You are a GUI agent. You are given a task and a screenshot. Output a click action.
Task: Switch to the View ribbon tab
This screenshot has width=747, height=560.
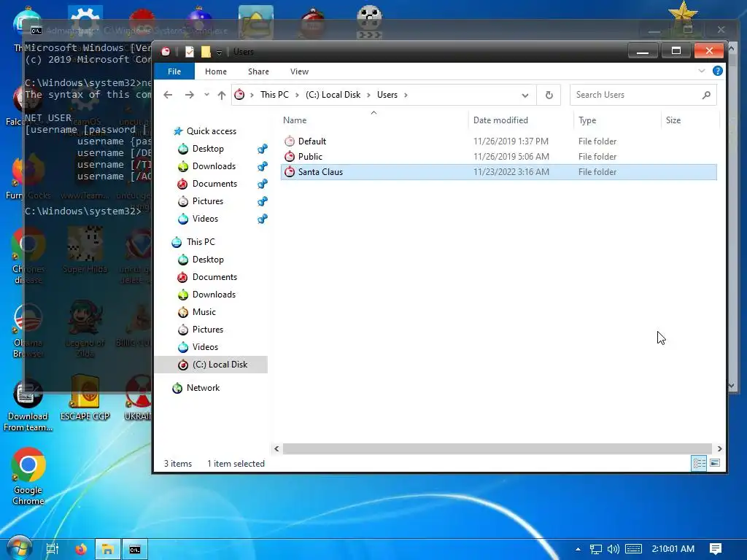point(299,71)
